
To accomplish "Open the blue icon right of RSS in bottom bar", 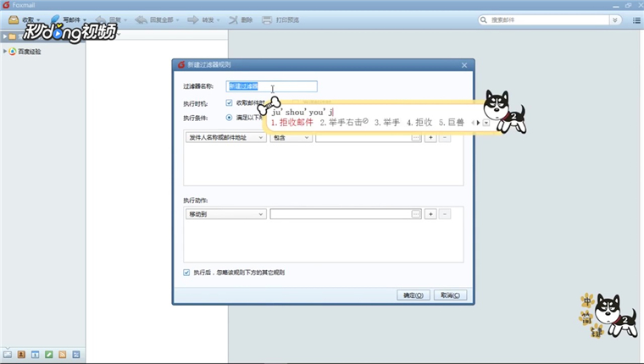I will (x=76, y=355).
